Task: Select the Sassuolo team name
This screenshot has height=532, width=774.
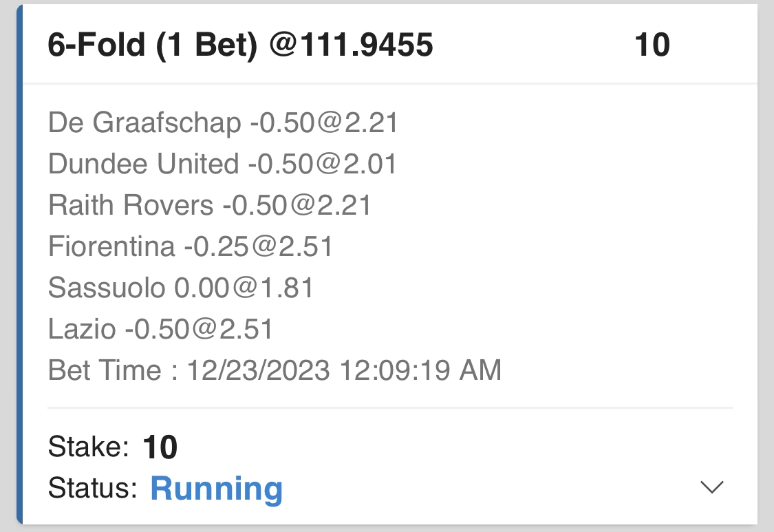Action: 107,288
